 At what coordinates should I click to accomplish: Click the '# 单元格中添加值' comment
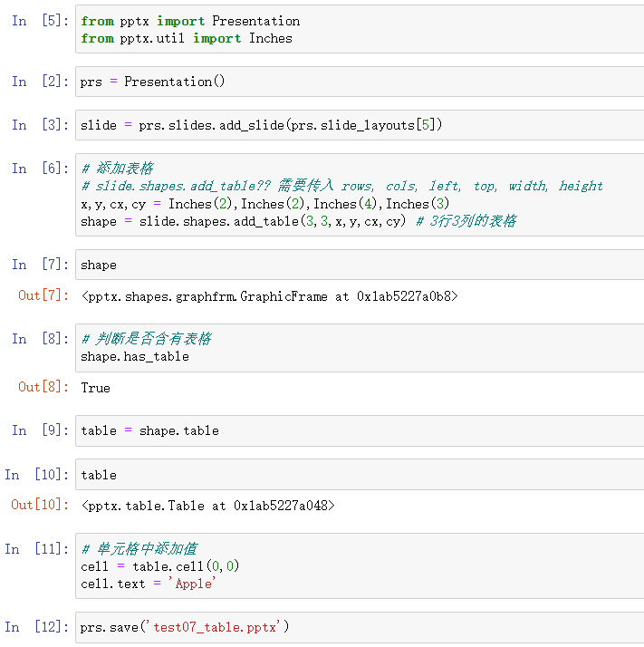[139, 549]
